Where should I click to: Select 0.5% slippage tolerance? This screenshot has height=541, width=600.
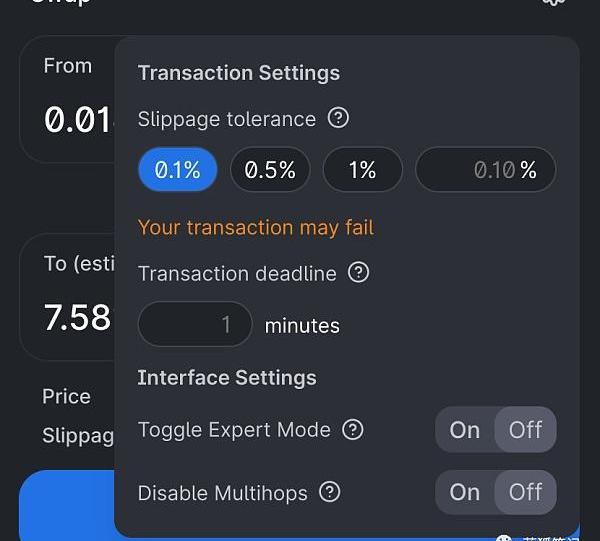pos(270,170)
